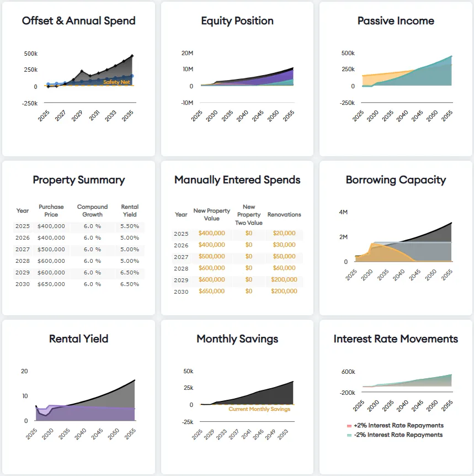The height and width of the screenshot is (476, 474).
Task: Edit the 2025 New Property Value $400,000
Action: 212,233
